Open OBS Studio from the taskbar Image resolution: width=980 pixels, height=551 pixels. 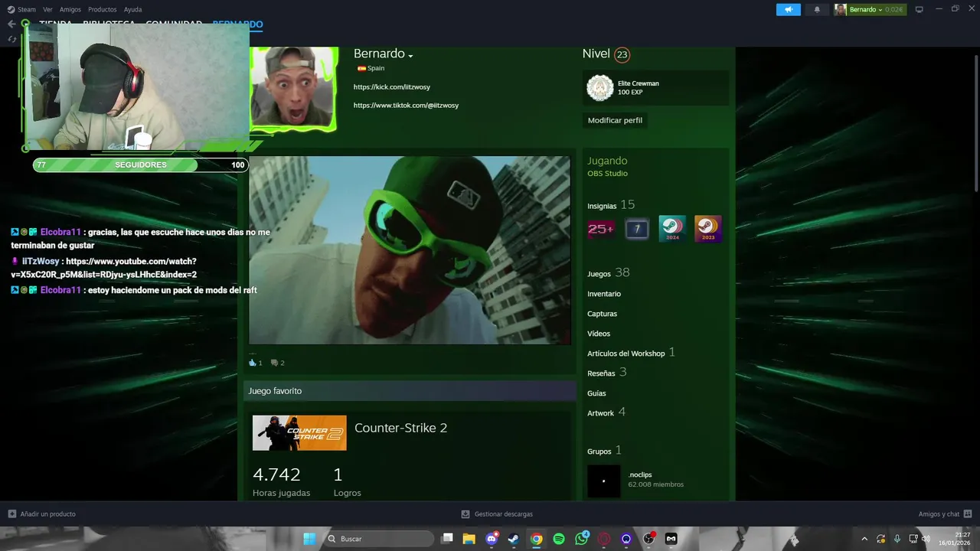(x=649, y=539)
